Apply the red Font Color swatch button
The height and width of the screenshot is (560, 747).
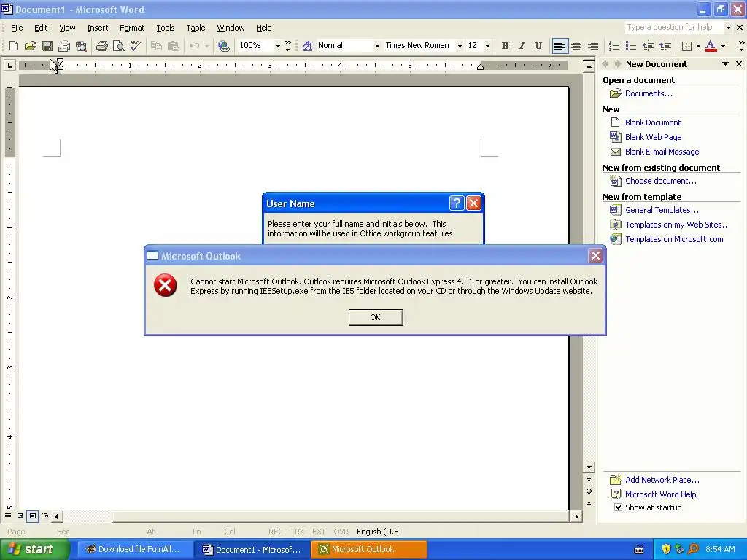[x=711, y=46]
